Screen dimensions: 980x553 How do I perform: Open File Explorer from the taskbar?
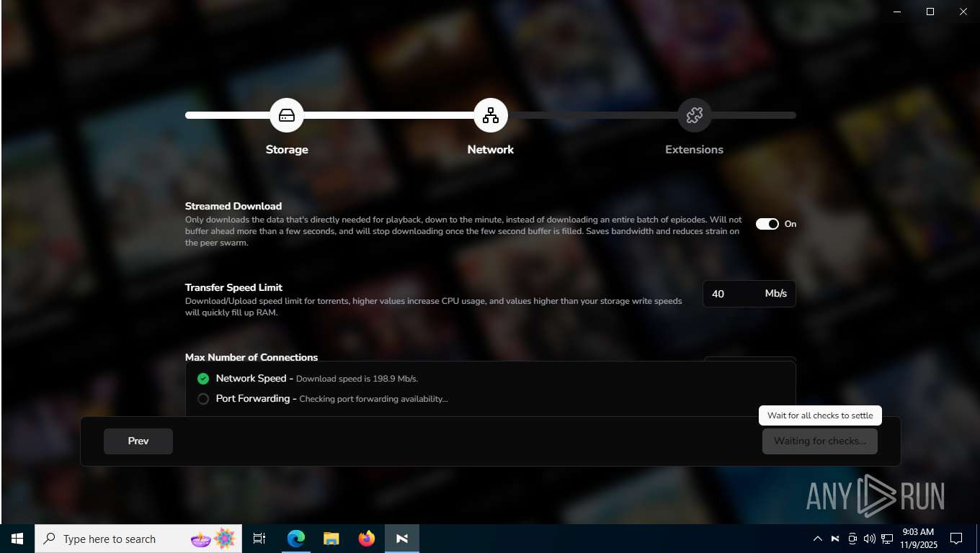point(331,539)
